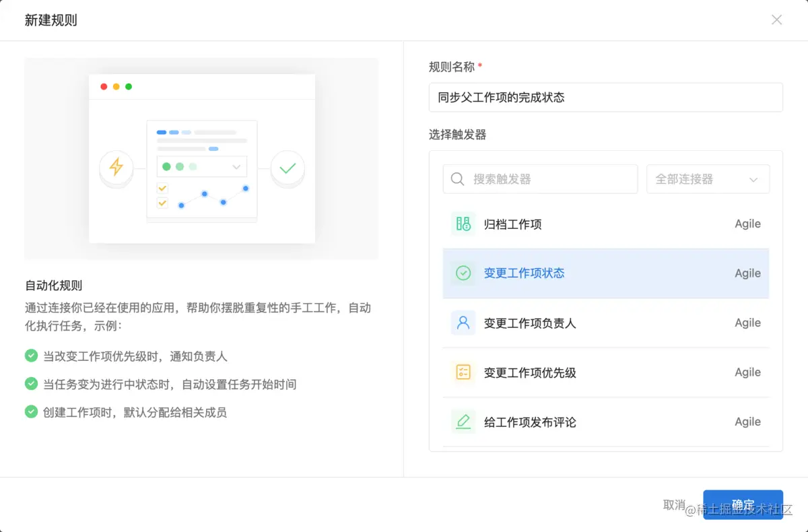Image resolution: width=808 pixels, height=532 pixels.
Task: Click the automation illustration image
Action: 201,159
